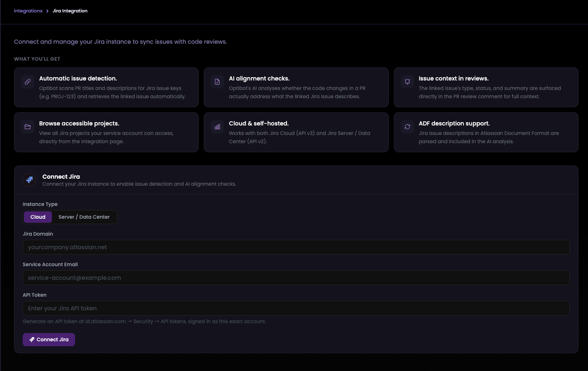588x371 pixels.
Task: Click the refresh icon beside ADF description support
Action: tap(407, 127)
